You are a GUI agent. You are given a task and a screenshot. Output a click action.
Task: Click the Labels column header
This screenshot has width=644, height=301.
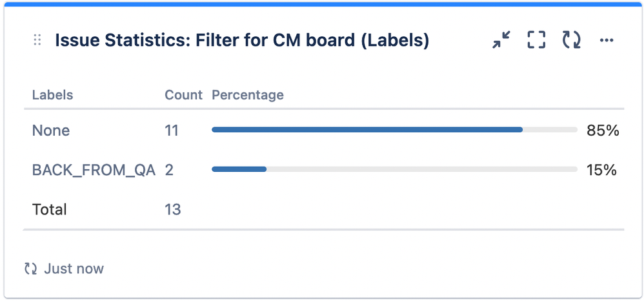(52, 95)
